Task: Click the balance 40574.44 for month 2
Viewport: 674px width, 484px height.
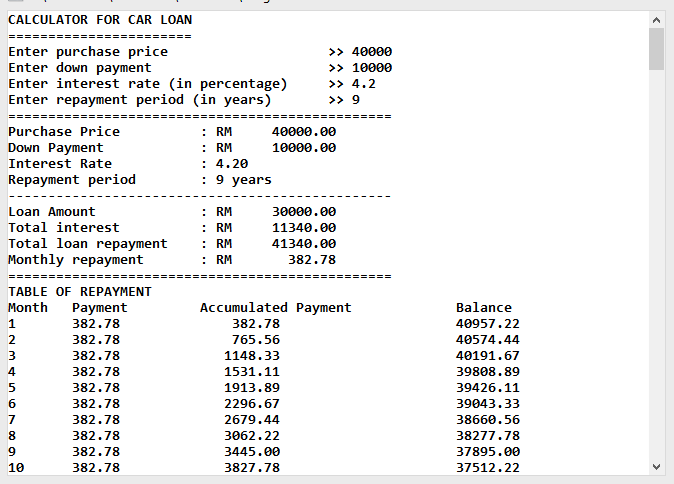Action: (488, 340)
